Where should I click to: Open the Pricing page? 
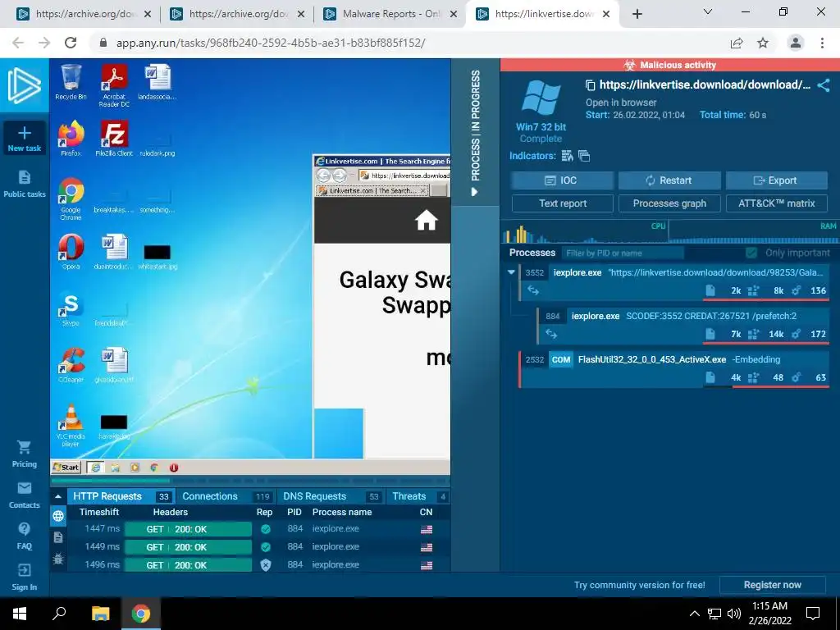point(24,454)
